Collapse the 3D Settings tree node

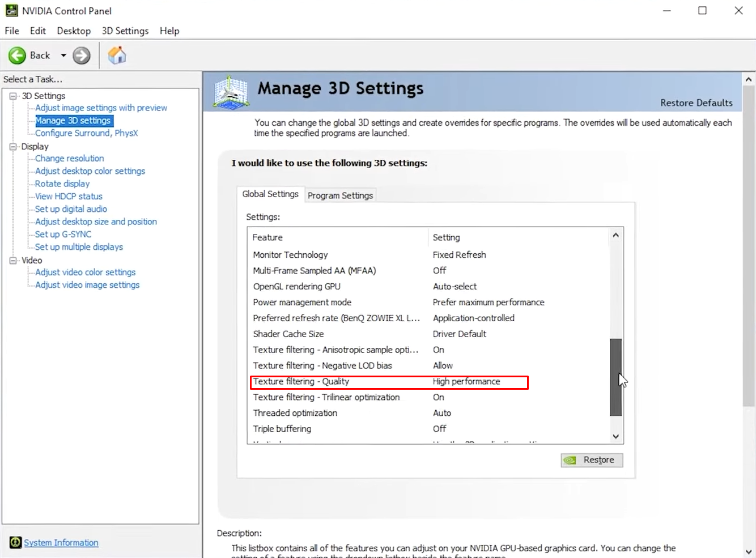click(x=13, y=96)
